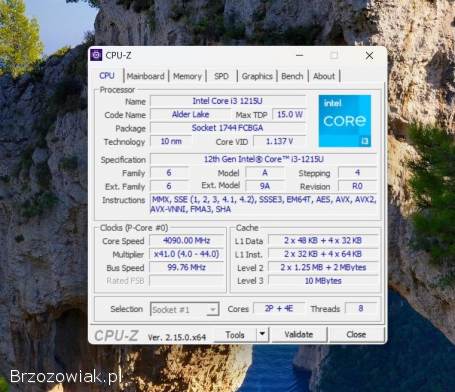
Task: Click the Revision value R0
Action: coord(357,186)
